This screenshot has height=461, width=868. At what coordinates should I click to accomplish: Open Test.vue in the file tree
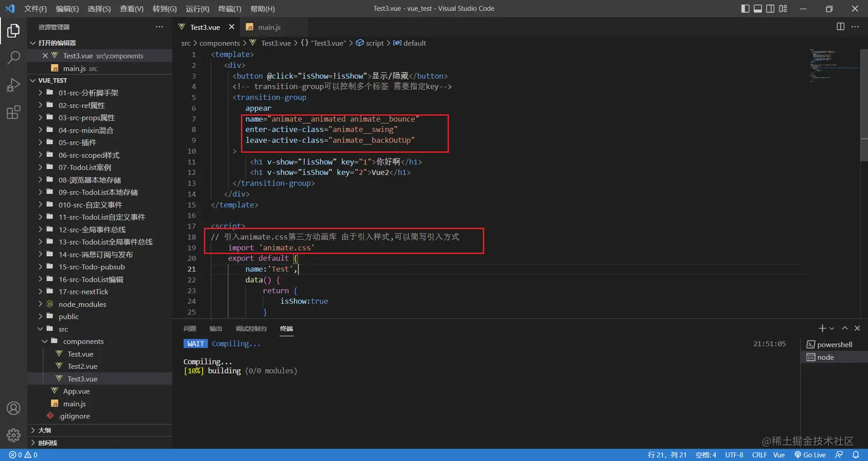pos(100,354)
